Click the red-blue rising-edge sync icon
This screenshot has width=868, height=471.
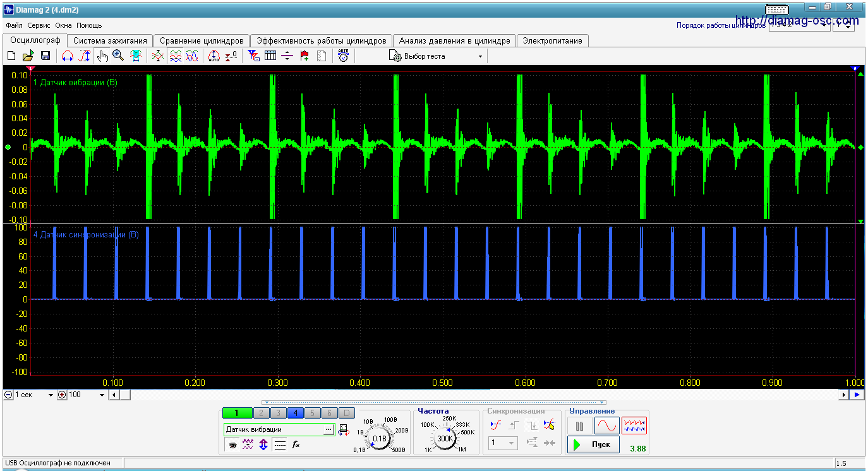(x=496, y=425)
